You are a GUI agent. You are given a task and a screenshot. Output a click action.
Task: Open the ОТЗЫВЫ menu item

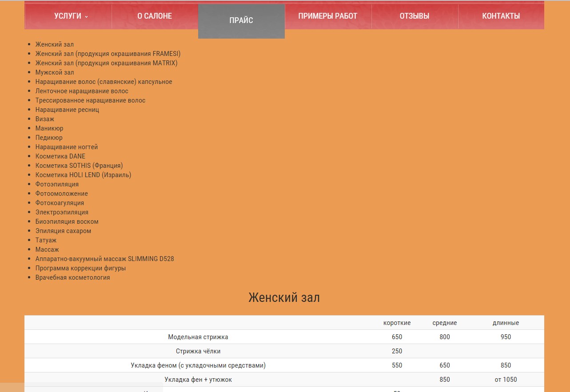point(414,16)
